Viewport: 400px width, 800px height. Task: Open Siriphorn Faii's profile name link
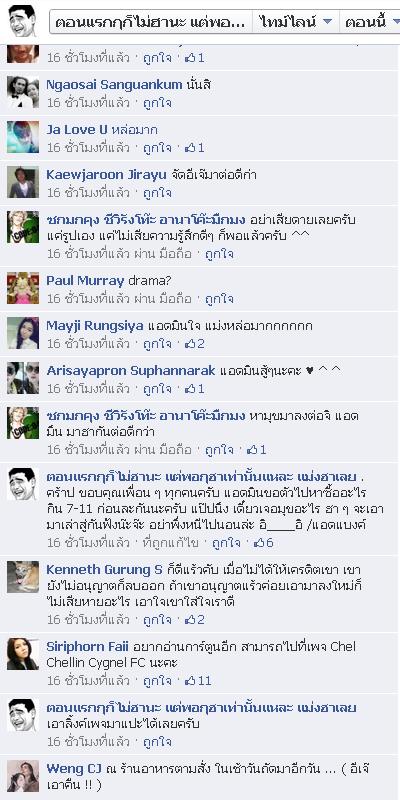pos(88,647)
